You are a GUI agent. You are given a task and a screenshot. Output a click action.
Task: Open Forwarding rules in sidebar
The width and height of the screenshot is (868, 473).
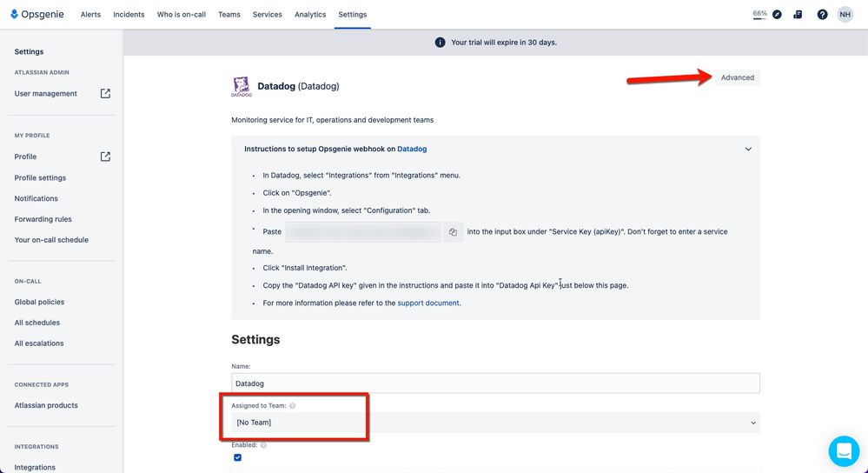pyautogui.click(x=43, y=219)
